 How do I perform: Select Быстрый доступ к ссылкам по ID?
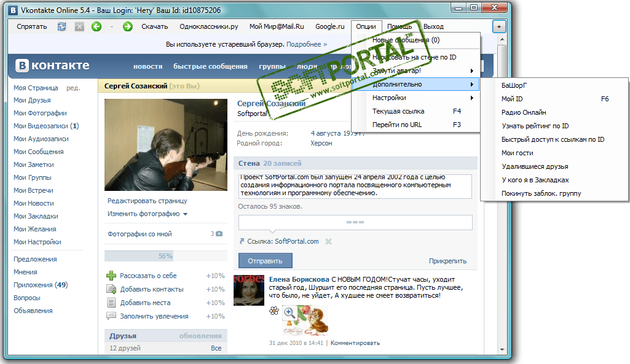(x=554, y=139)
